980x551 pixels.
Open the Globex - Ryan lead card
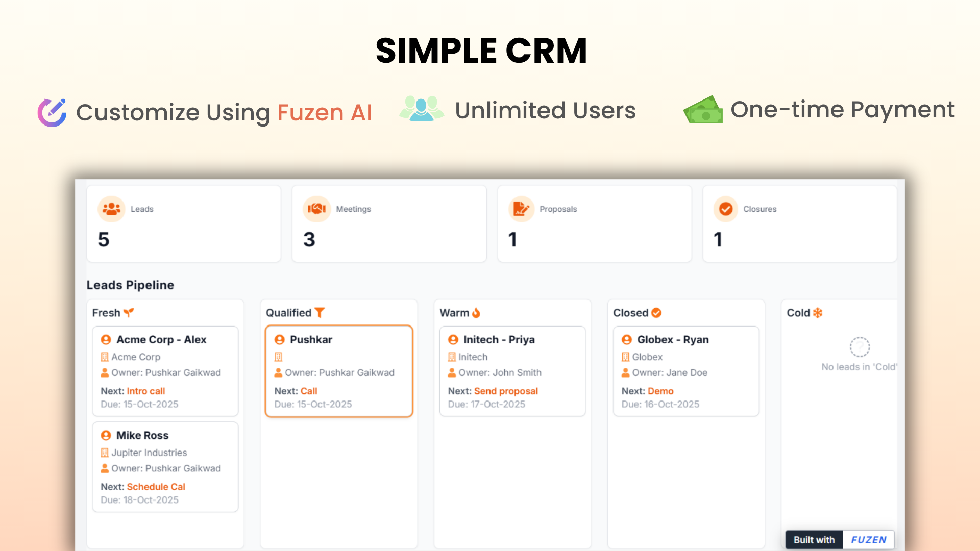(685, 371)
